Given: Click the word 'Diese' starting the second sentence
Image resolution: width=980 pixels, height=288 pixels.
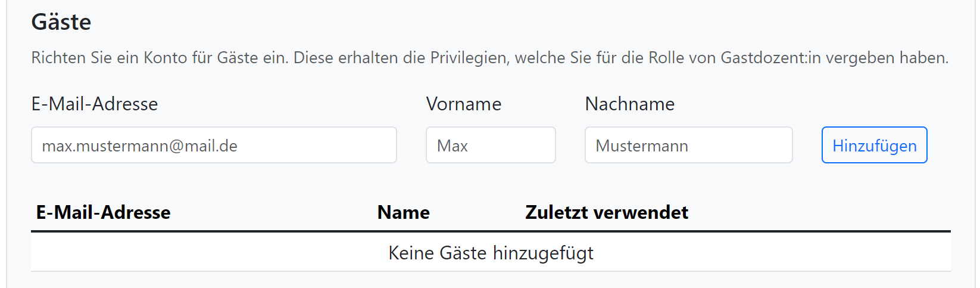Looking at the screenshot, I should pos(313,58).
